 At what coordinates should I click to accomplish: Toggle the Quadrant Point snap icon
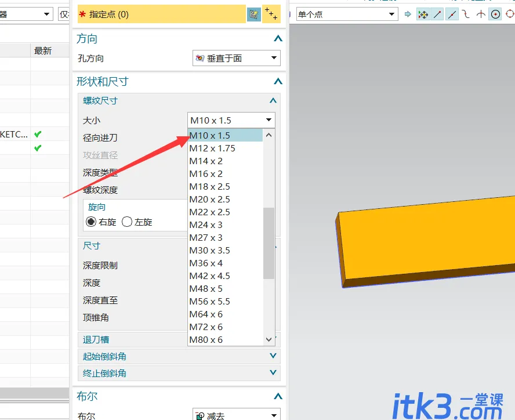(510, 14)
